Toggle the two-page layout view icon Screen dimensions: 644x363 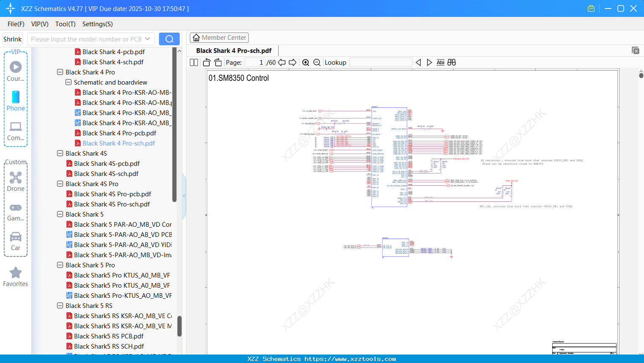click(x=194, y=63)
